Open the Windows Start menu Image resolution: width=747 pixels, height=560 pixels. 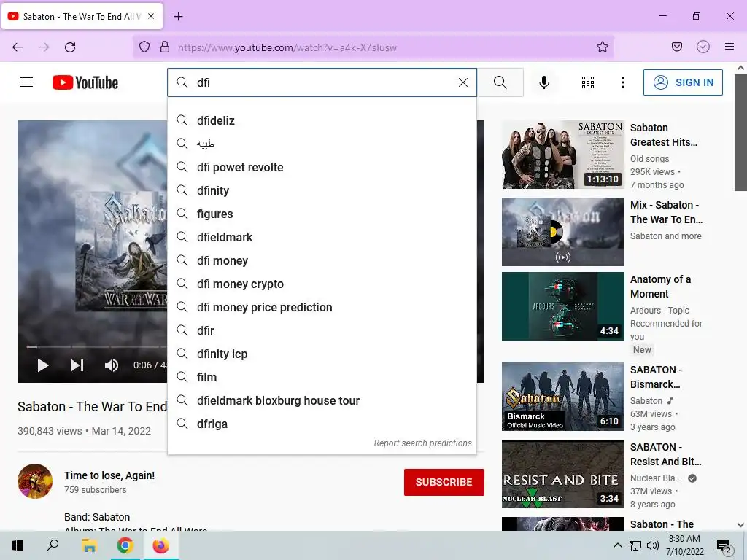coord(18,545)
